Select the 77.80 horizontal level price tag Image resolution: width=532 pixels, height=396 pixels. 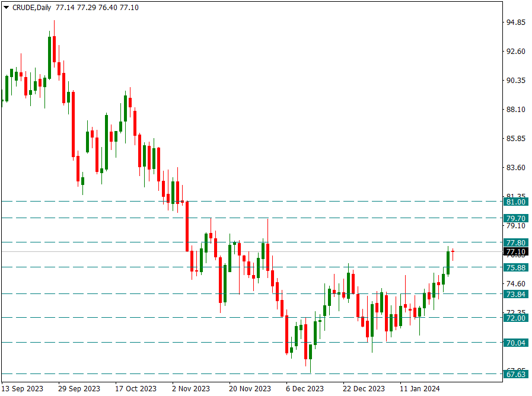515,242
